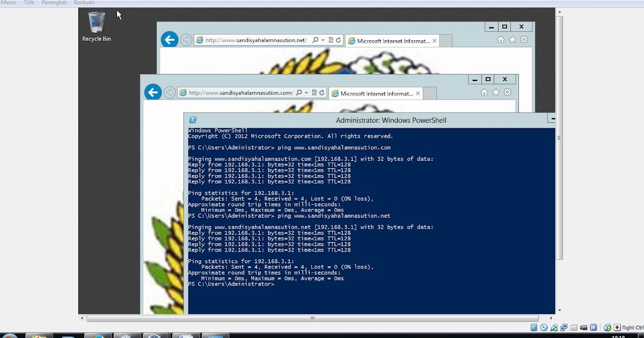Toggle compatibility view in .net browser

click(x=331, y=40)
